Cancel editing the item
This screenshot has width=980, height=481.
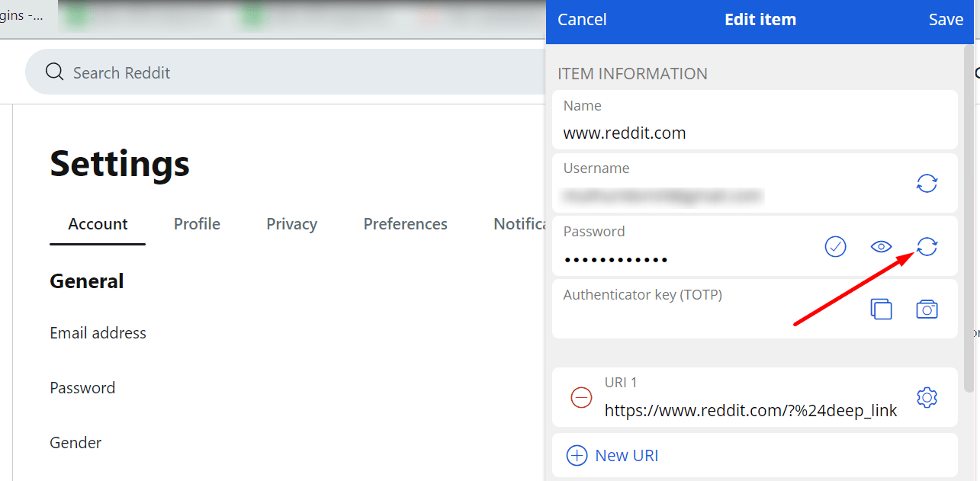tap(582, 19)
